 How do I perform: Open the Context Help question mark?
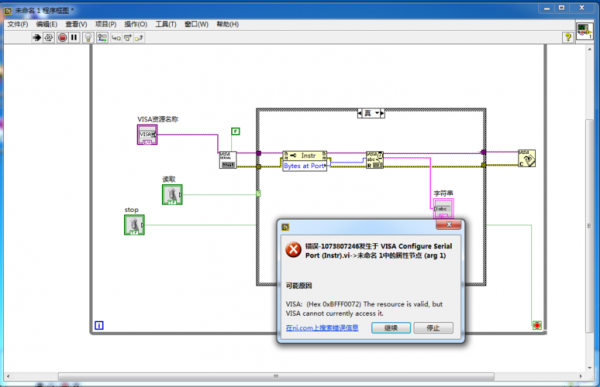[x=568, y=37]
